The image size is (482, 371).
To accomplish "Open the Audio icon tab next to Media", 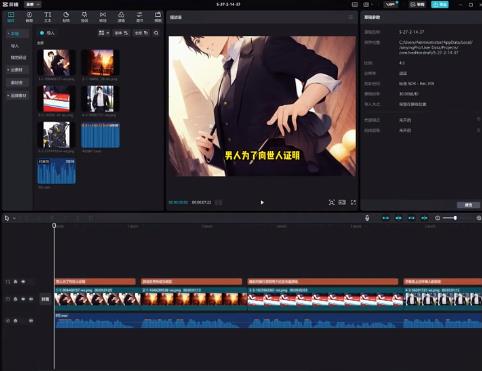I will pos(29,17).
